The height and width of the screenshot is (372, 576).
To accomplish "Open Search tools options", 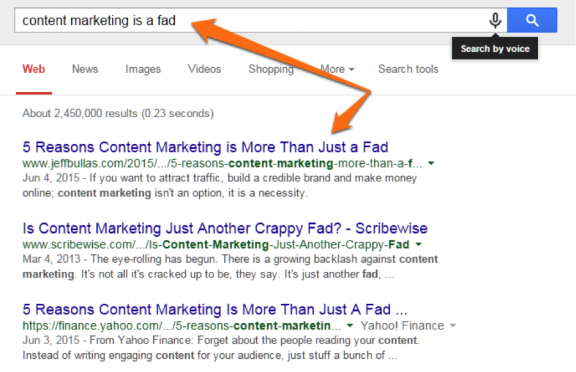I will point(408,69).
